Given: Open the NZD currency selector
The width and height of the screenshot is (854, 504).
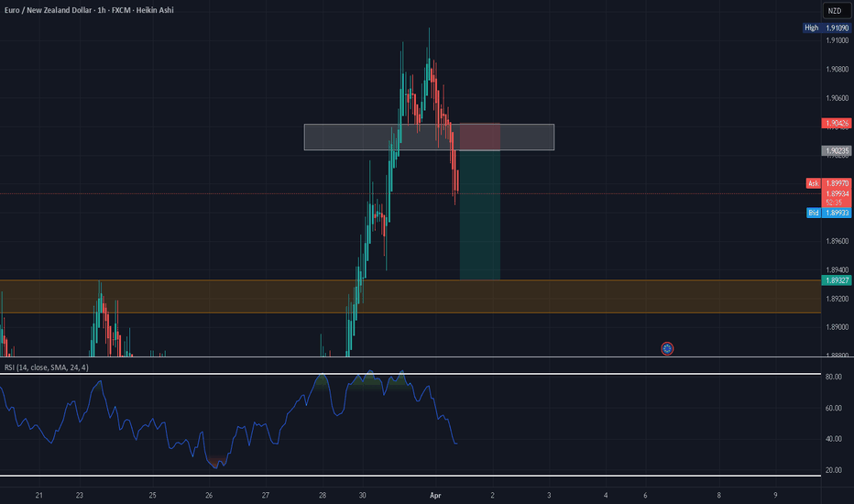Looking at the screenshot, I should pyautogui.click(x=836, y=10).
